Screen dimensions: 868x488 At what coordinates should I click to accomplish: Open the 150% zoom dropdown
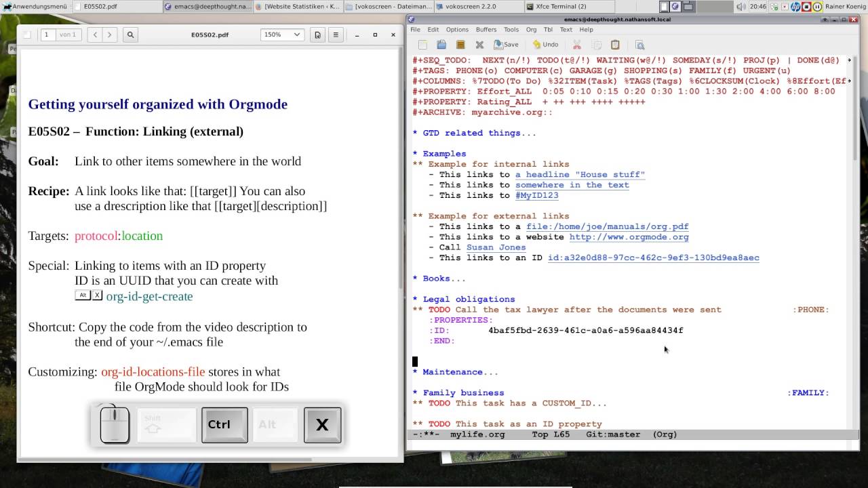point(282,35)
